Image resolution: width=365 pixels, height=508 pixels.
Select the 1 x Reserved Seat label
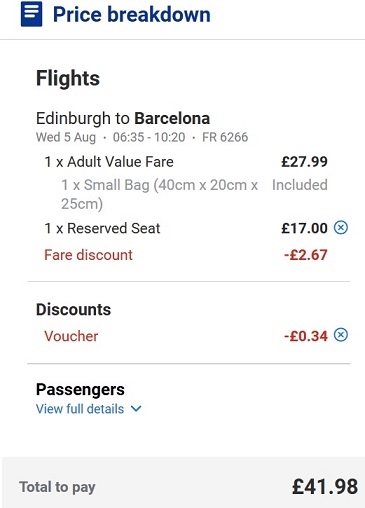click(102, 228)
